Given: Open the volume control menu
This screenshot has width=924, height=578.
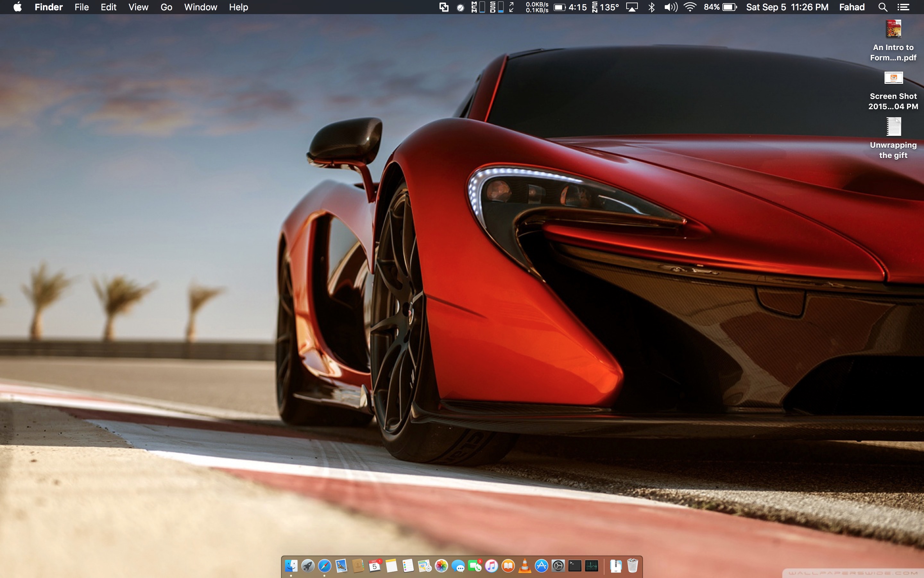Looking at the screenshot, I should coord(671,7).
